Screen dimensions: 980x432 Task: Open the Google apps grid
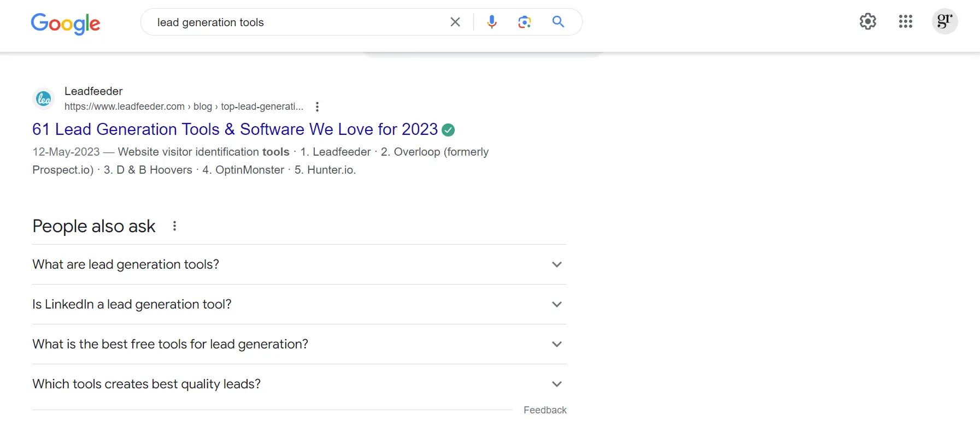coord(905,22)
